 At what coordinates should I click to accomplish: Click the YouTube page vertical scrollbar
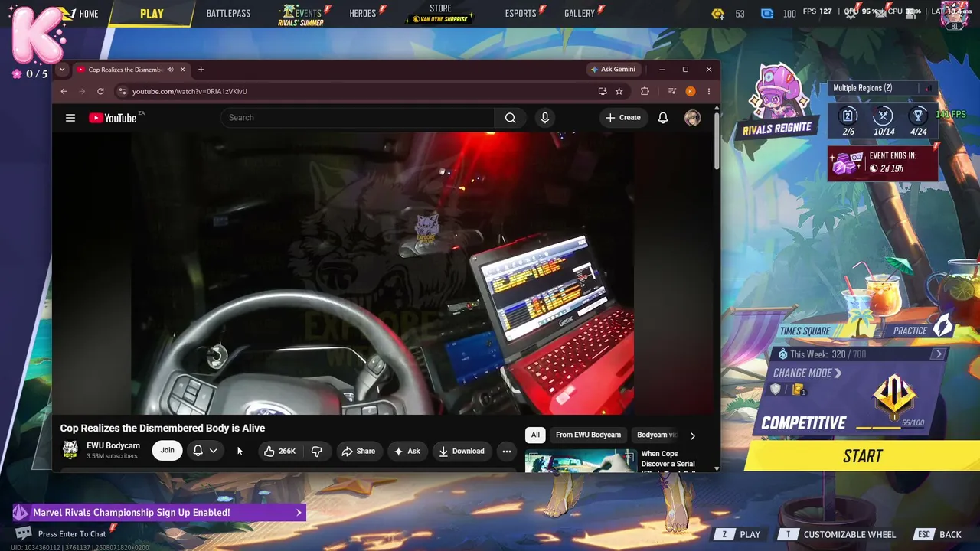(x=717, y=142)
